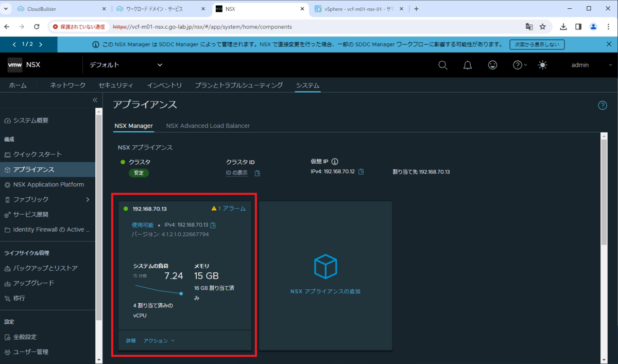Viewport: 618px width, 364px height.
Task: Click the 詳細 link on appliance card
Action: pyautogui.click(x=131, y=341)
